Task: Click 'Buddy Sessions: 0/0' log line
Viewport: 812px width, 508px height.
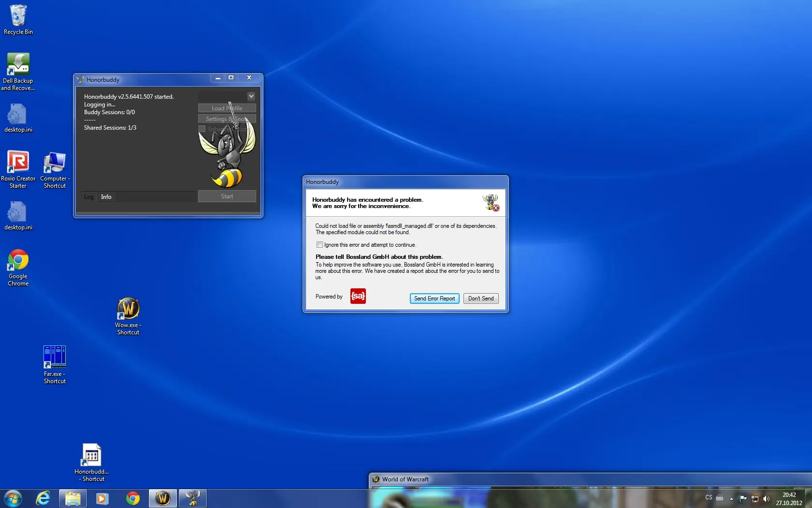Action: coord(109,112)
